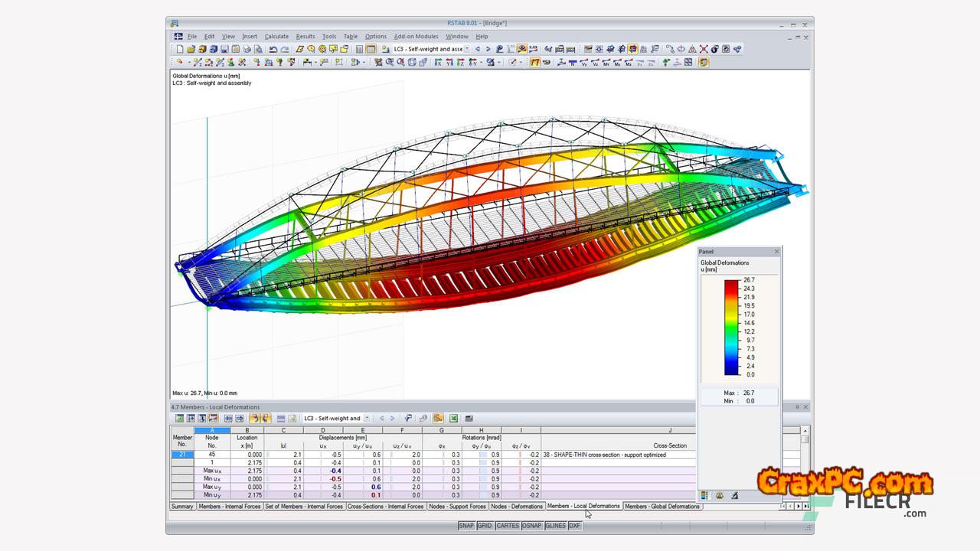This screenshot has width=980, height=551.
Task: Click the New file icon
Action: tap(180, 49)
